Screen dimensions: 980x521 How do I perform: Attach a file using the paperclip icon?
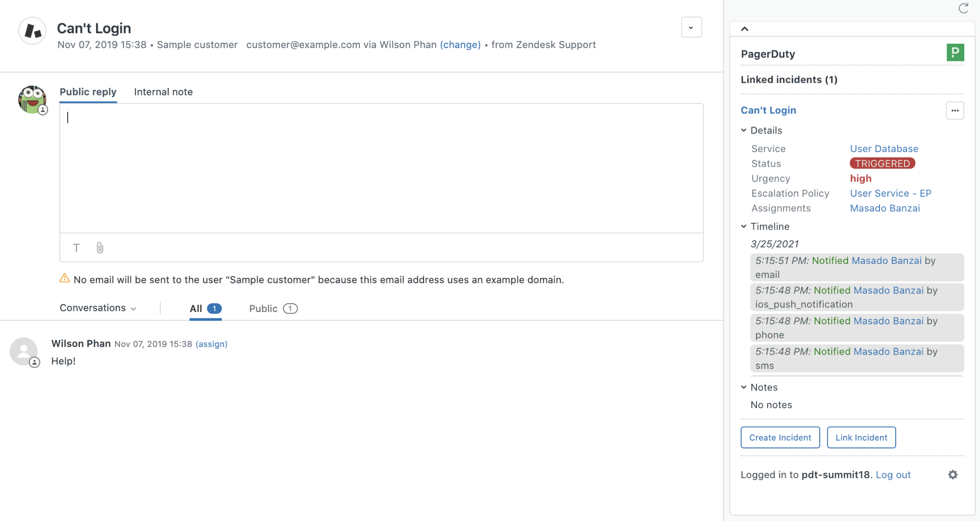100,248
